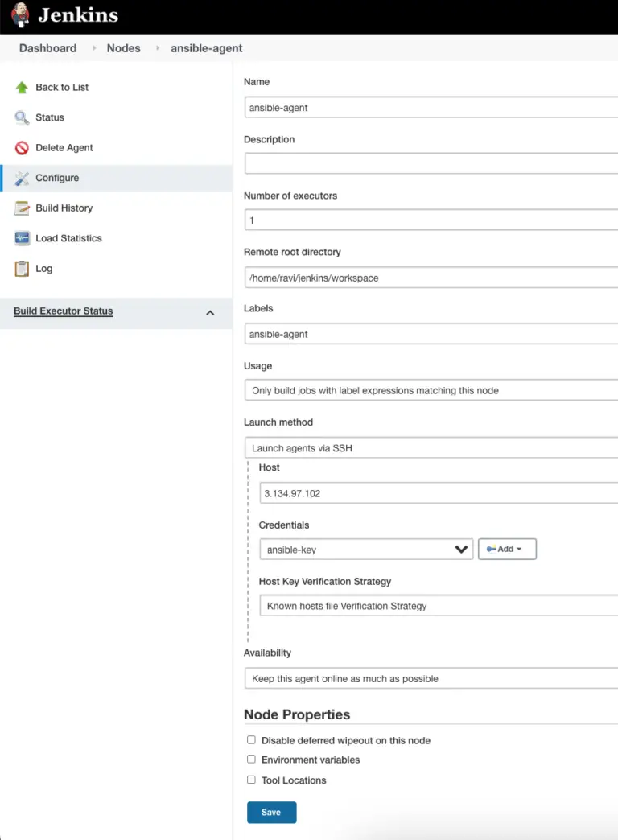This screenshot has width=618, height=840.
Task: Navigate to Dashboard in the breadcrumb
Action: click(47, 47)
